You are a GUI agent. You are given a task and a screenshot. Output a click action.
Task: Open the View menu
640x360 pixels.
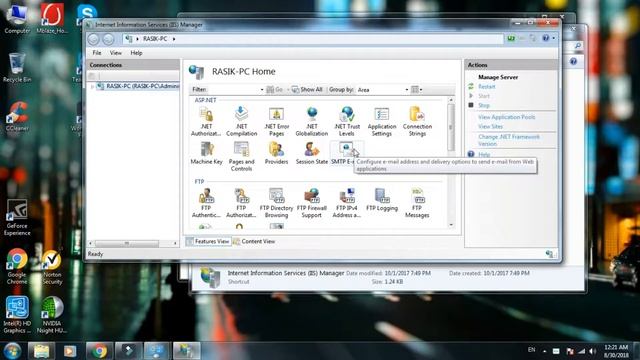click(x=116, y=53)
